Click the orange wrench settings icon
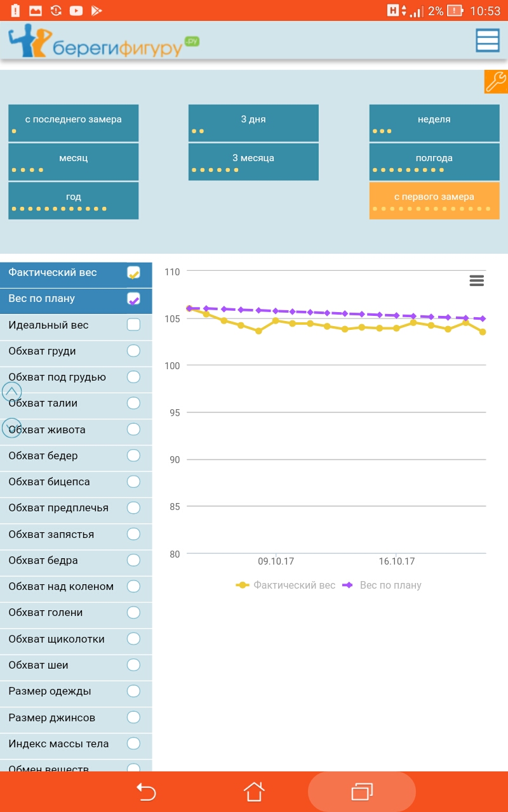508x812 pixels. pyautogui.click(x=496, y=82)
